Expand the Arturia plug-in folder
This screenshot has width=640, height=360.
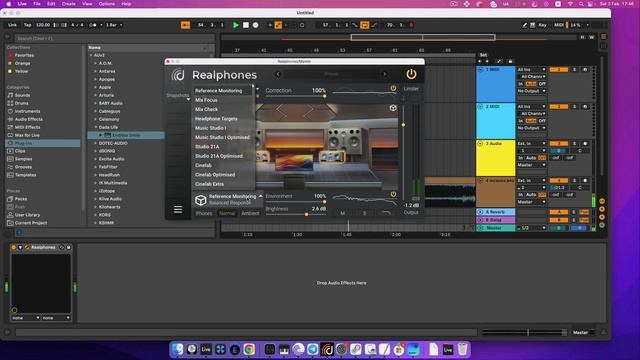pos(96,95)
